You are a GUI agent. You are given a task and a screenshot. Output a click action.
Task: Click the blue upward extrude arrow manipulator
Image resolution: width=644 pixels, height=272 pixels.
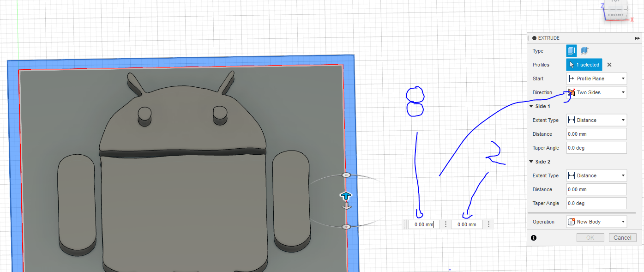pyautogui.click(x=346, y=196)
